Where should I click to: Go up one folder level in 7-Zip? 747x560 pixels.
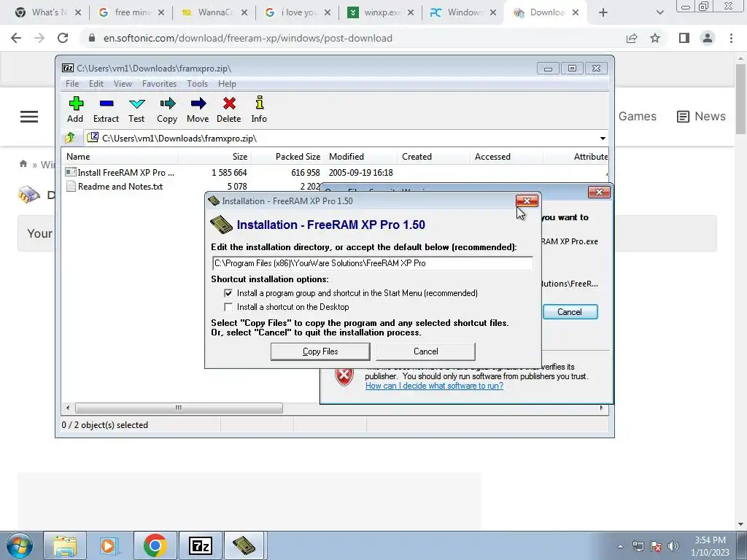[70, 138]
